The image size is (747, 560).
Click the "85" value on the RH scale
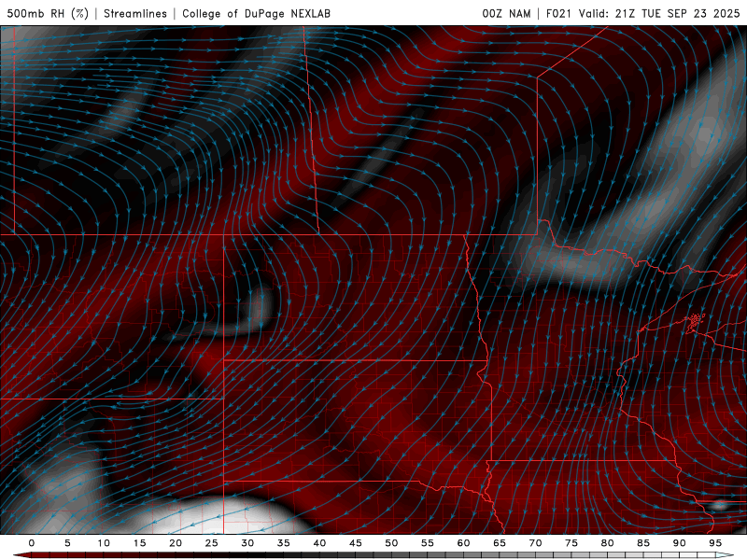point(643,543)
